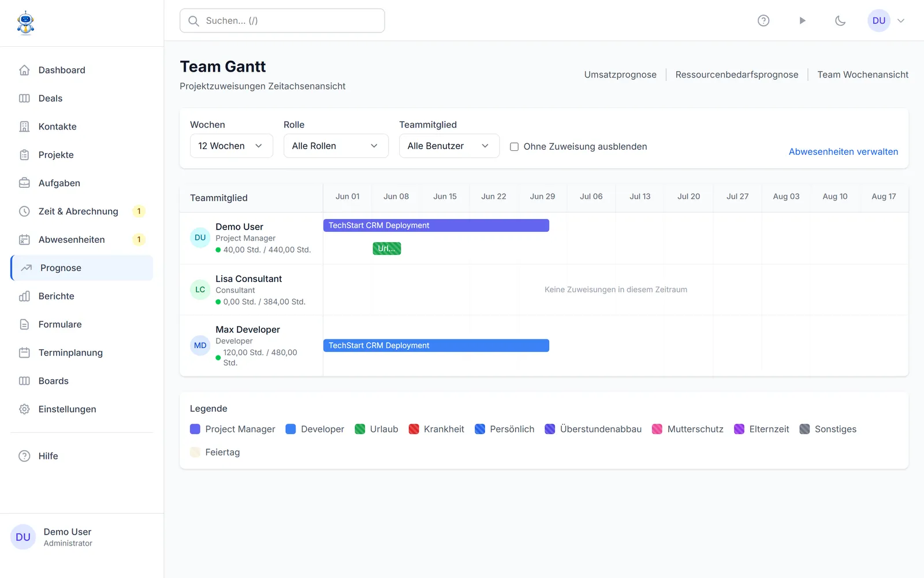Click the Einstellungen gear icon
The width and height of the screenshot is (924, 578).
pyautogui.click(x=24, y=409)
